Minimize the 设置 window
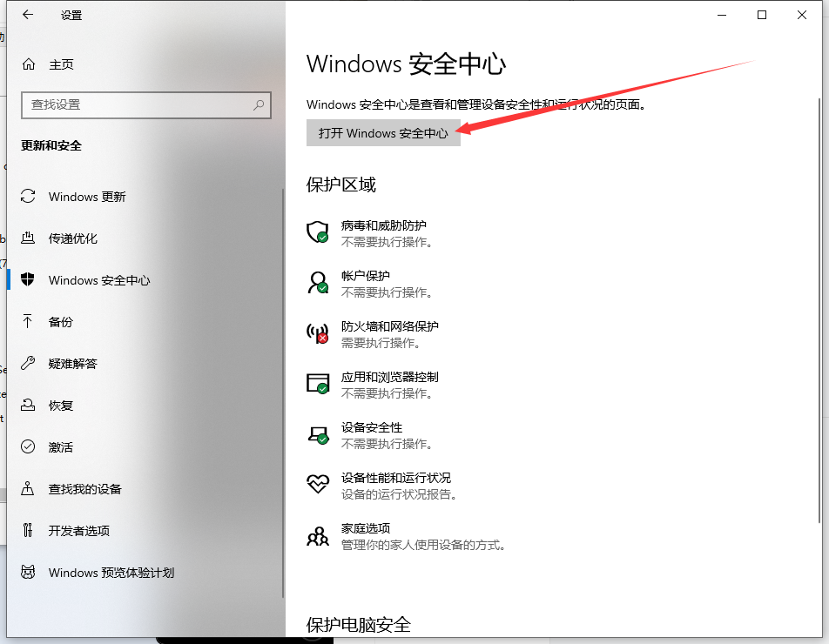This screenshot has height=644, width=829. tap(722, 15)
